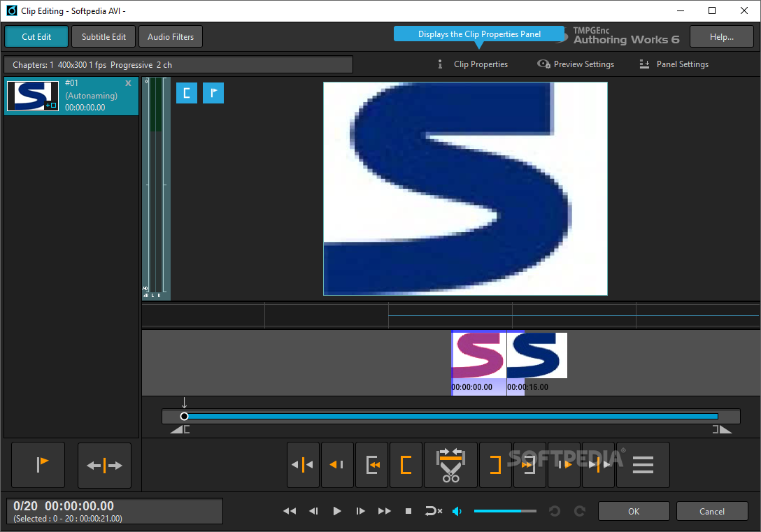The width and height of the screenshot is (761, 532).
Task: Switch to the Cut Edit tab
Action: click(x=36, y=36)
